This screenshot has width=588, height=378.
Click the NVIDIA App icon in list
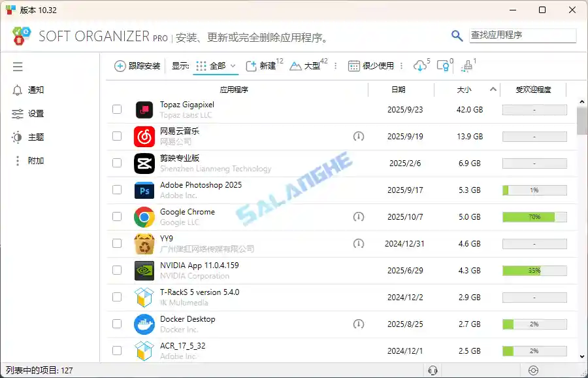pyautogui.click(x=144, y=270)
